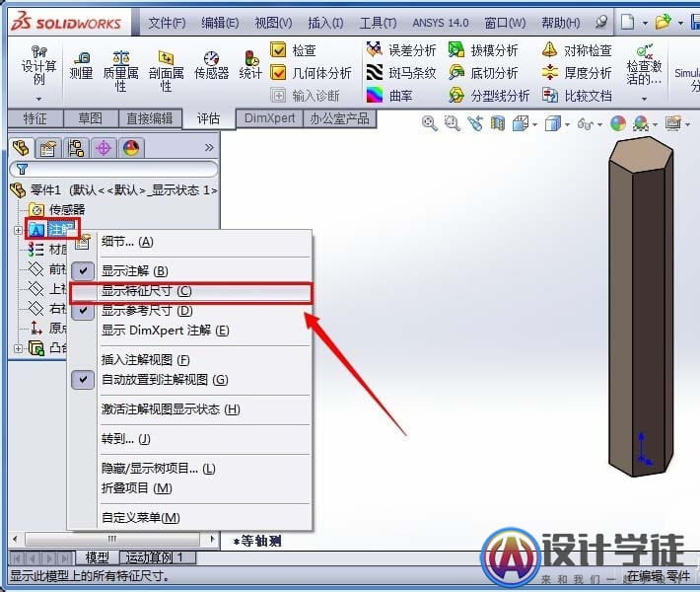This screenshot has width=700, height=592.
Task: Toggle Show Reference Dimensions (显示参考尺寸)
Action: (83, 311)
